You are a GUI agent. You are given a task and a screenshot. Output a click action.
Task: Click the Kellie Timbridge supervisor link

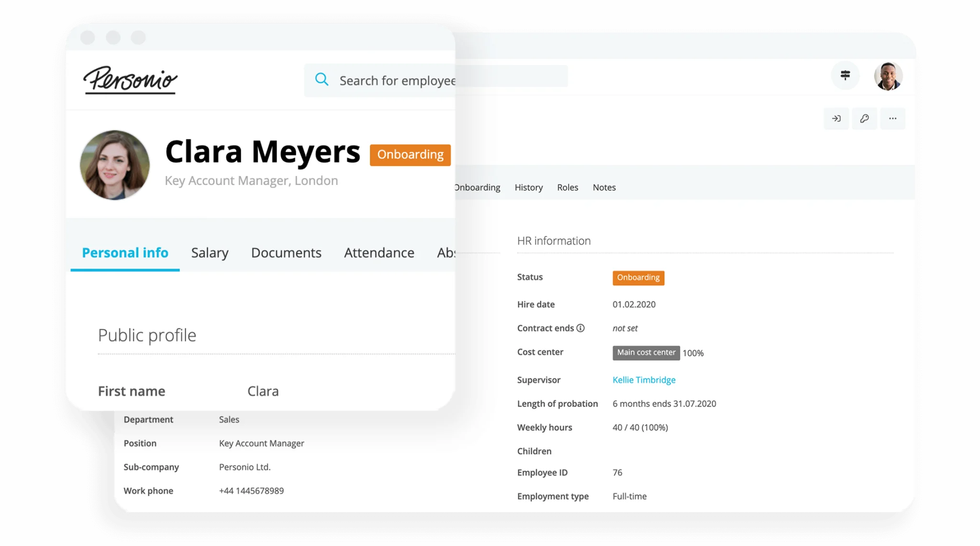tap(644, 379)
